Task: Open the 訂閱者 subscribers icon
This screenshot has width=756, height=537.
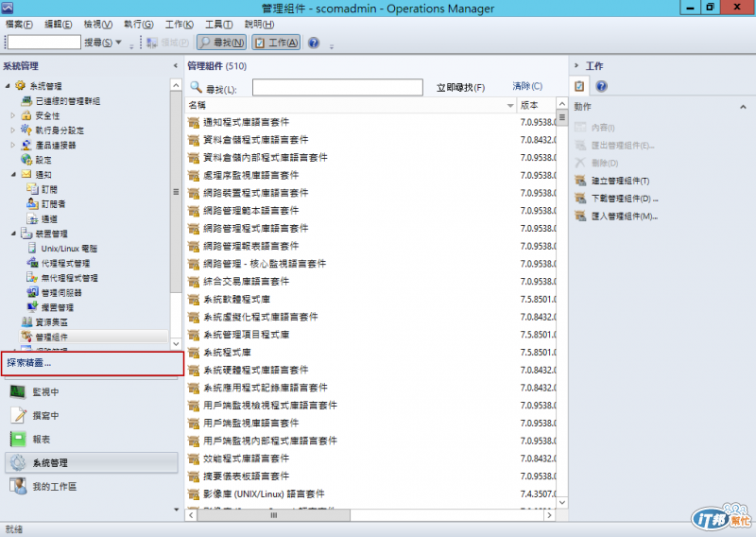Action: [x=32, y=204]
